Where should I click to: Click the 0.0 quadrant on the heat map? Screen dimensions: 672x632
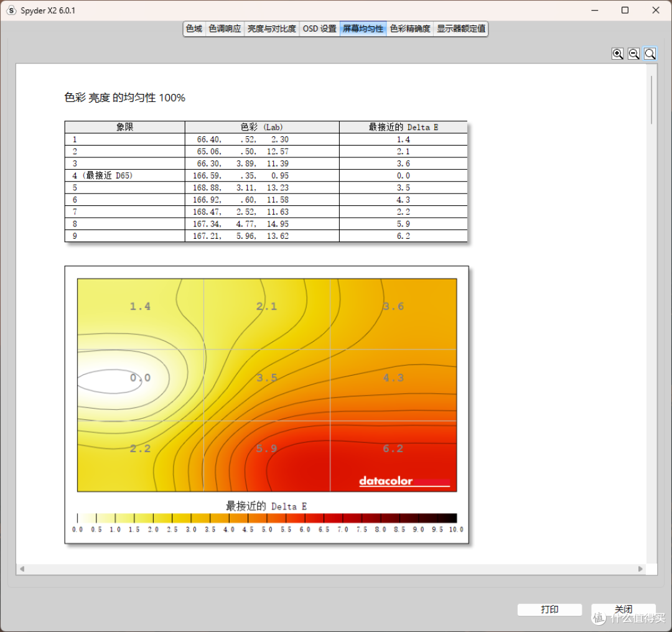coord(140,385)
